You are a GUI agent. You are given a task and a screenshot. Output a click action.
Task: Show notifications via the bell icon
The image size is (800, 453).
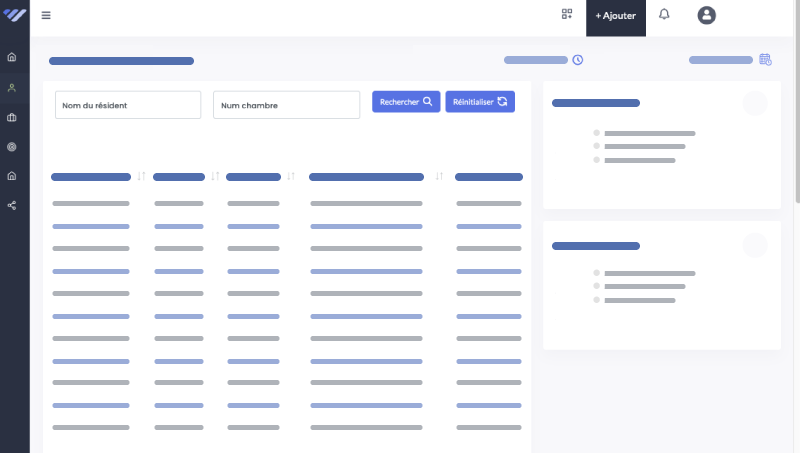664,15
